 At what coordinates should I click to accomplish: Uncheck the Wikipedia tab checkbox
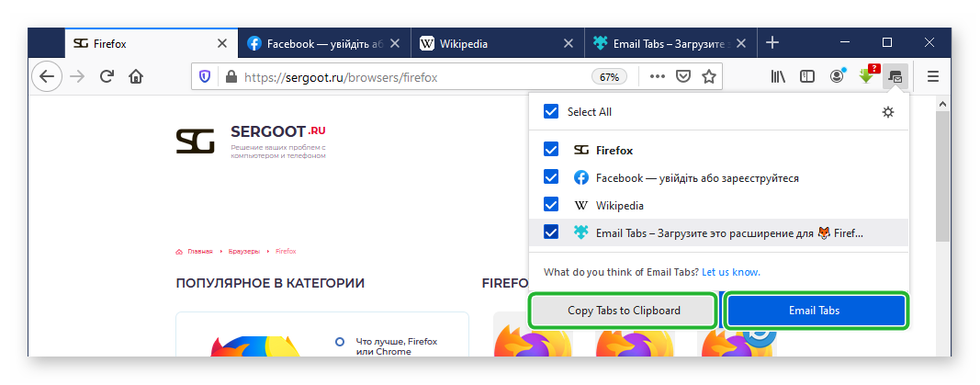point(551,205)
